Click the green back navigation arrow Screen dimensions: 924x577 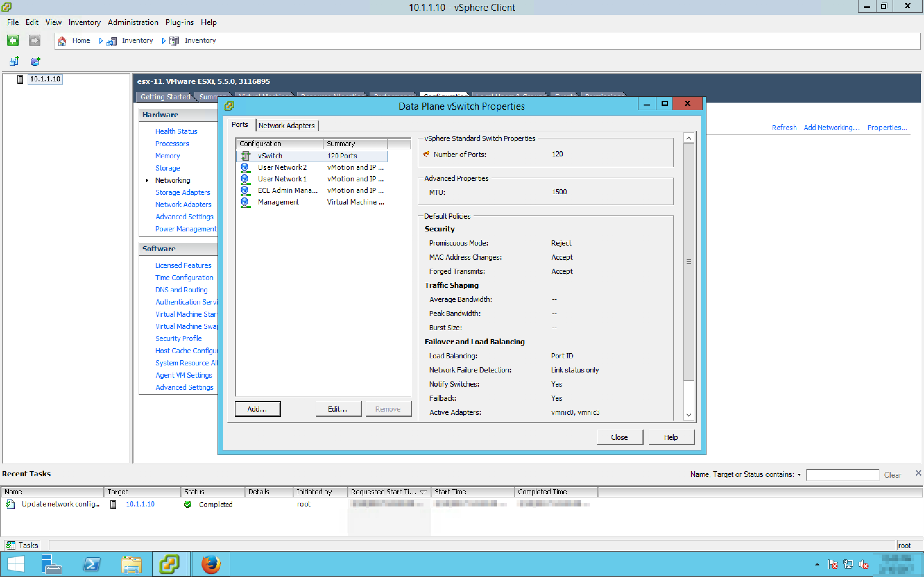pyautogui.click(x=13, y=40)
